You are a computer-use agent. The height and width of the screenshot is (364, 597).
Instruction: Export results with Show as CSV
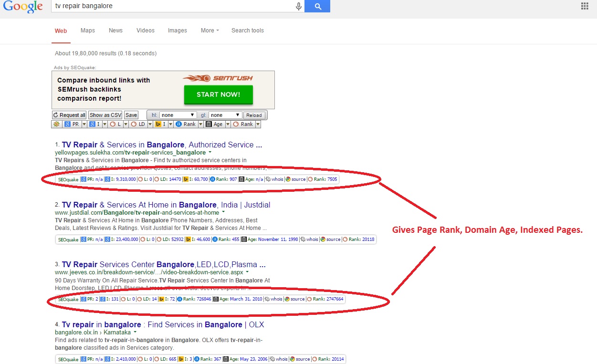coord(105,115)
